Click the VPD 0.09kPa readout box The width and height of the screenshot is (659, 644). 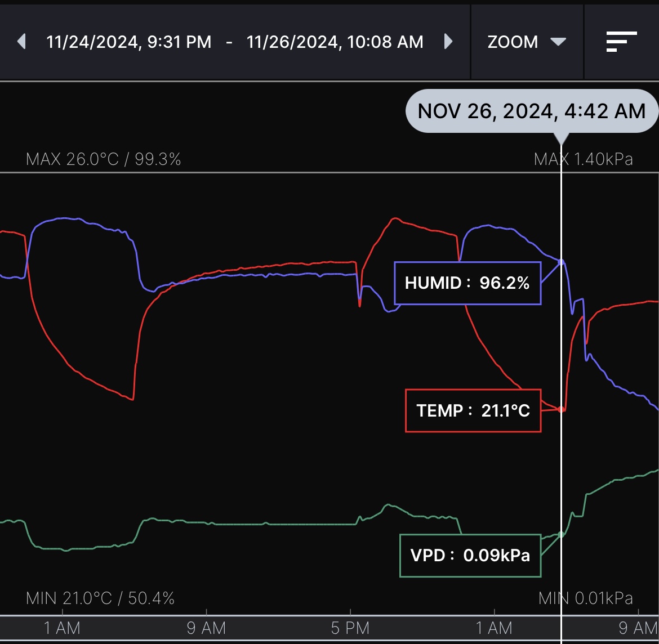470,556
